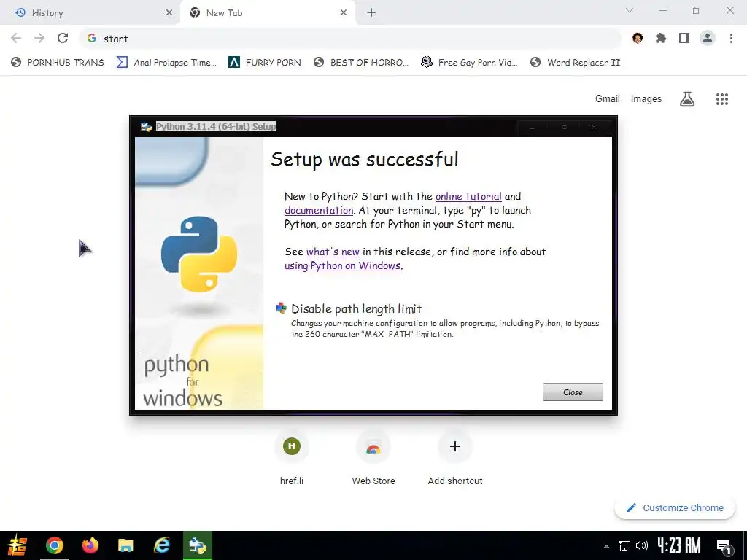Show hidden tray icons arrow
Image resolution: width=747 pixels, height=560 pixels.
(606, 545)
